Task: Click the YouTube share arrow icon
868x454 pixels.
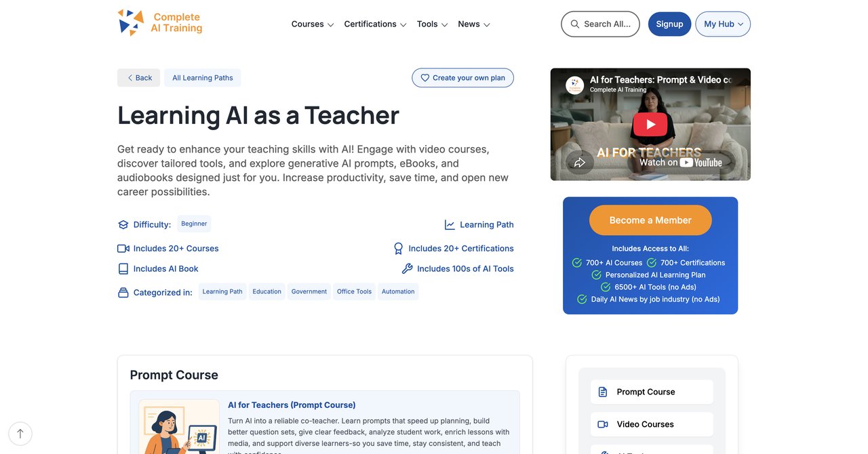Action: coord(580,163)
